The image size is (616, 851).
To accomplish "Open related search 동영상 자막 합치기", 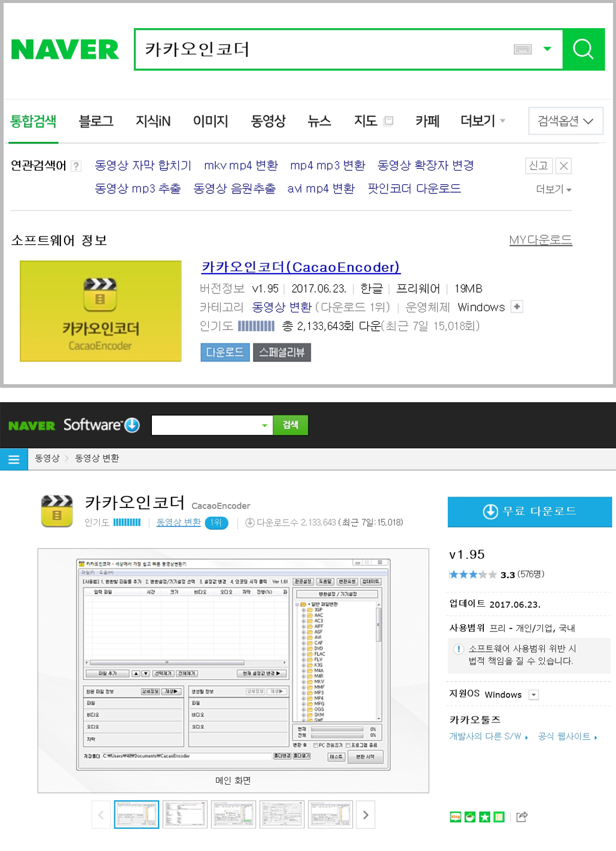I will (143, 166).
